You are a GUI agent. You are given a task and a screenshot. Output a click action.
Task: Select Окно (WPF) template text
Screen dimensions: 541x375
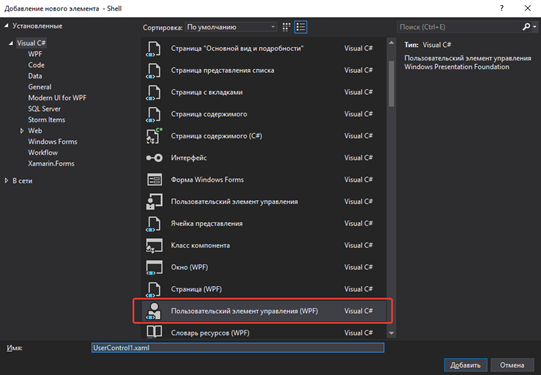click(x=189, y=267)
